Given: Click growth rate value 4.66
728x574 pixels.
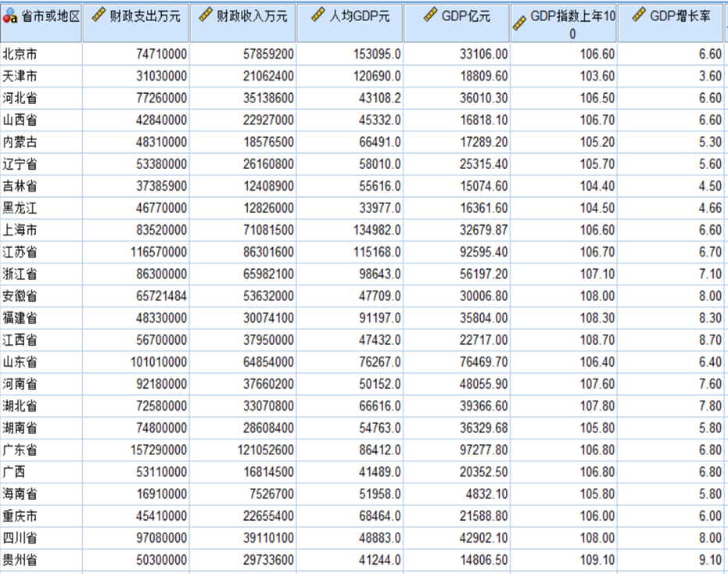Looking at the screenshot, I should 710,208.
